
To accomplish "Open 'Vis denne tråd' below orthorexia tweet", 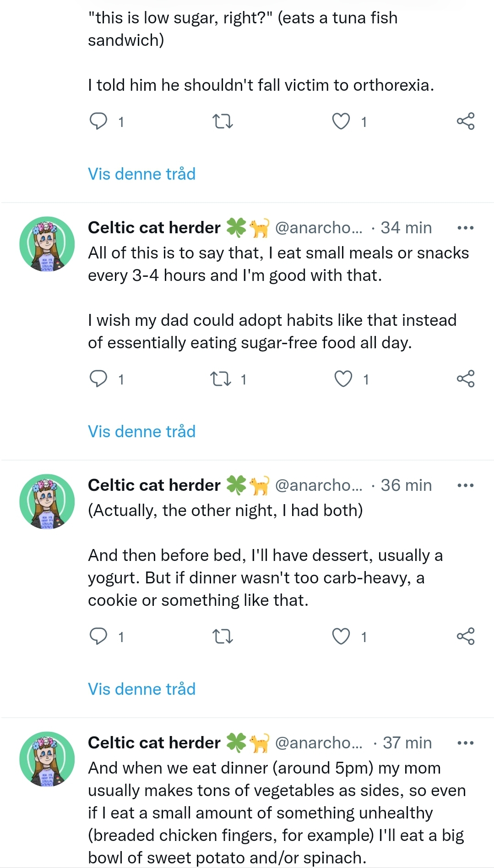I will coord(142,174).
